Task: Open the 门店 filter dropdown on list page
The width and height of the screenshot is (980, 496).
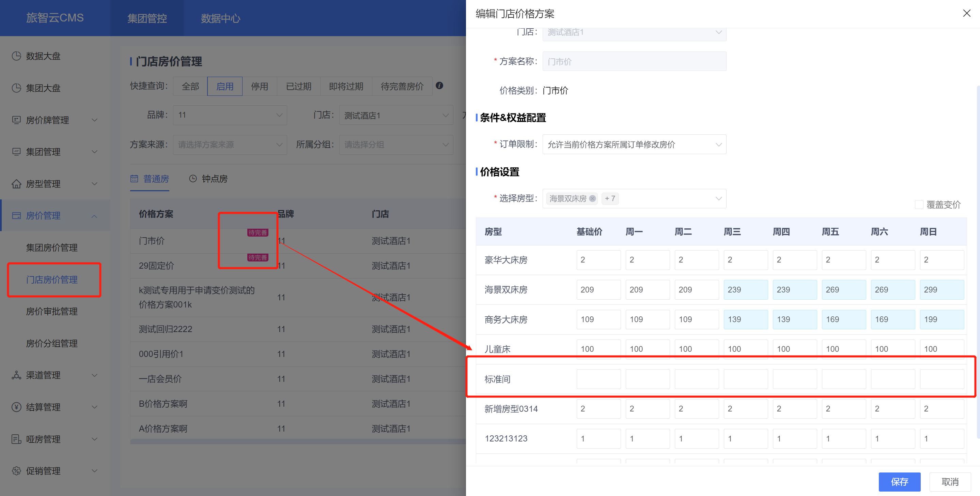Action: 396,115
